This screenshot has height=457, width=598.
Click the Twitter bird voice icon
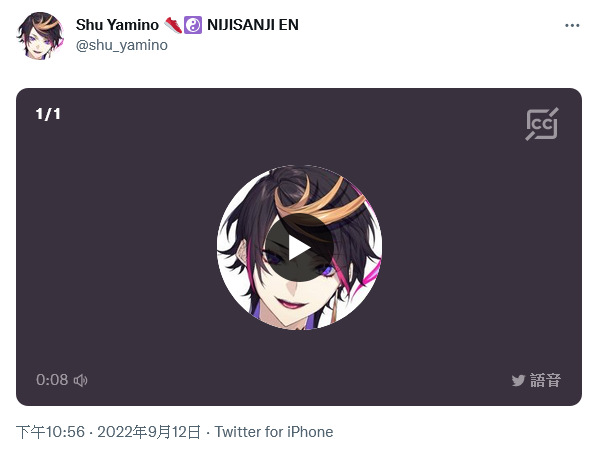tap(518, 380)
